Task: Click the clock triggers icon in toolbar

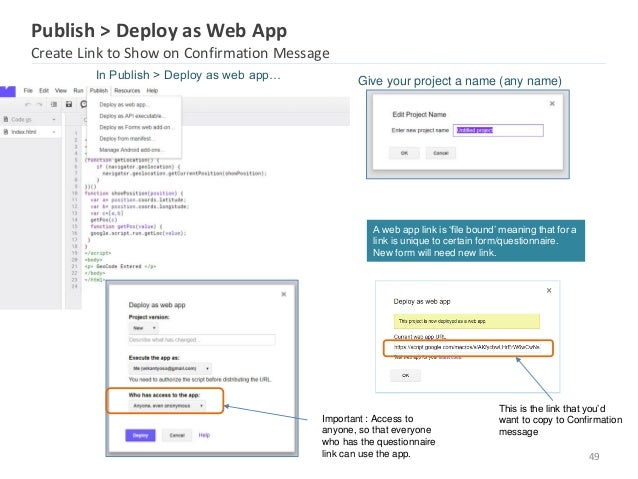Action: coord(84,105)
